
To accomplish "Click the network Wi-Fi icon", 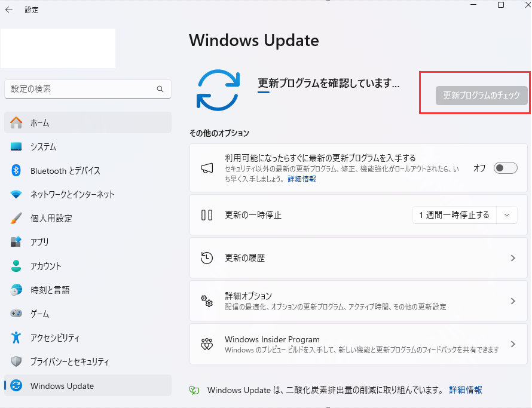I will coord(16,194).
